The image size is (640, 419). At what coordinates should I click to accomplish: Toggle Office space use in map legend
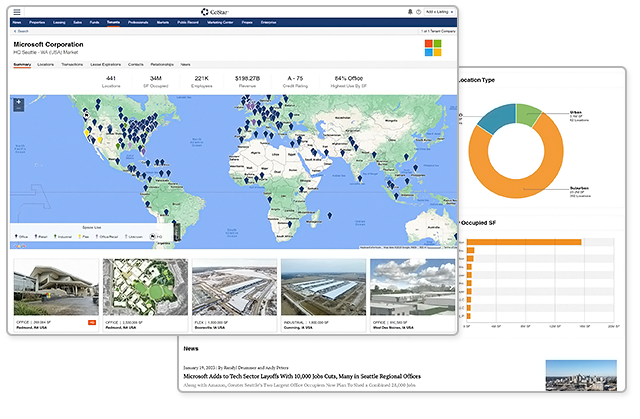point(21,237)
